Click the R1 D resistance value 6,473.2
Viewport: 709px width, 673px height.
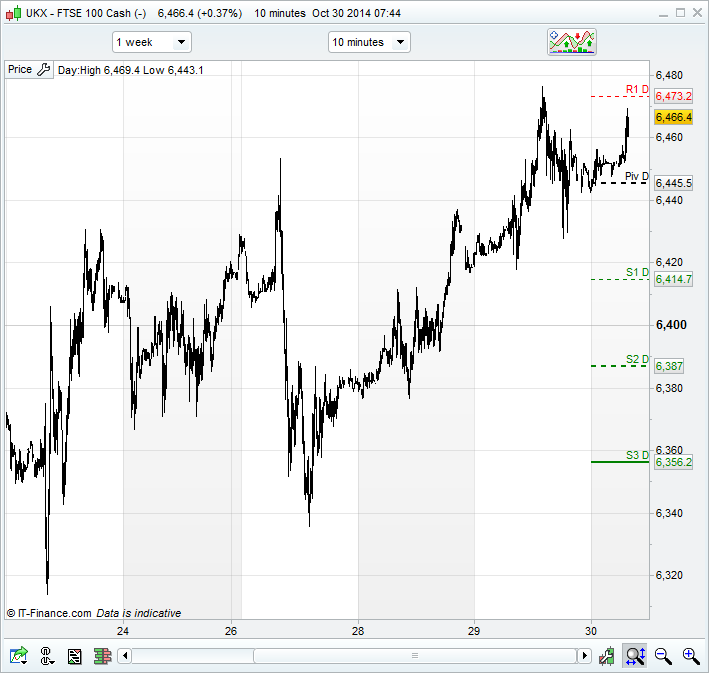(x=673, y=96)
